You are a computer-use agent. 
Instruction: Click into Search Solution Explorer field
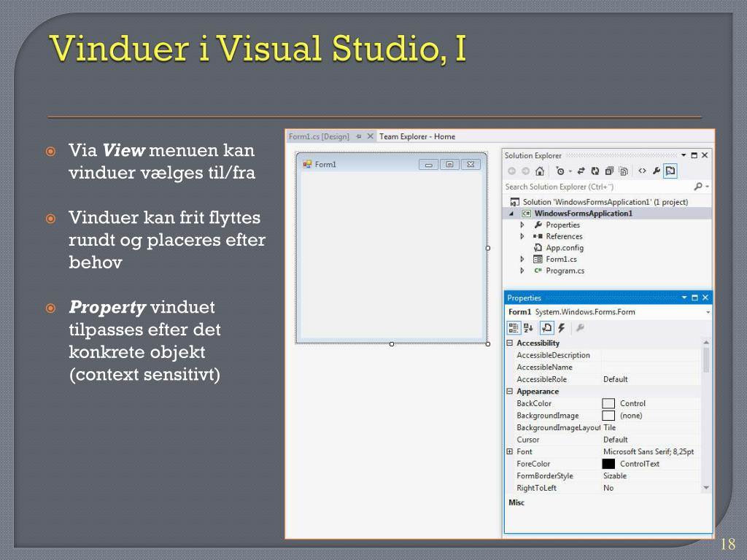(x=598, y=187)
